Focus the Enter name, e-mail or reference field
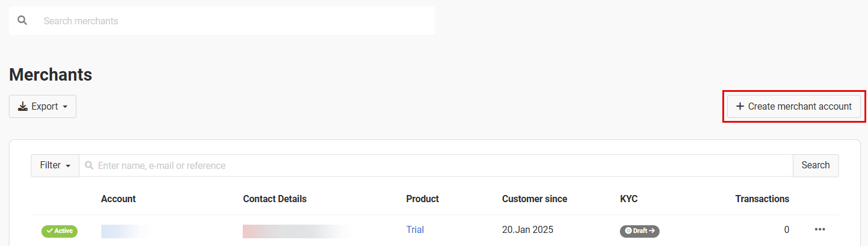Screen dimensions: 868x246 (x=436, y=165)
